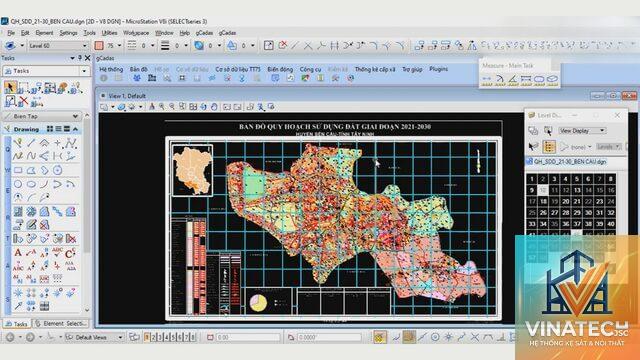Click the active color swatch in attributes toolbar
This screenshot has width=640, height=360.
[99, 46]
